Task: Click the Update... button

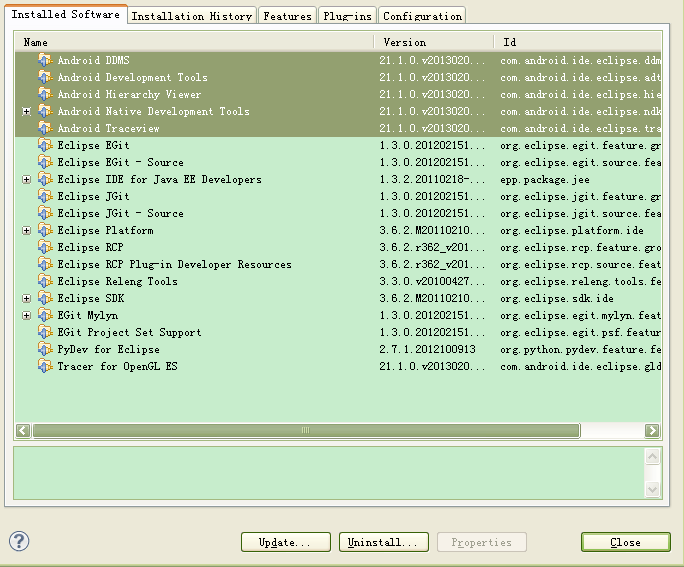Action: click(x=286, y=542)
